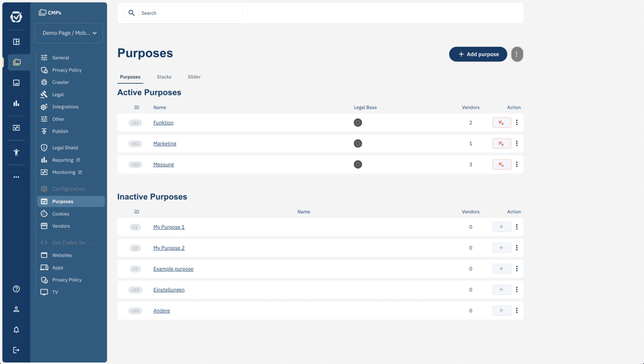The width and height of the screenshot is (644, 364).
Task: Open the Einstellungen purpose link
Action: (x=169, y=290)
